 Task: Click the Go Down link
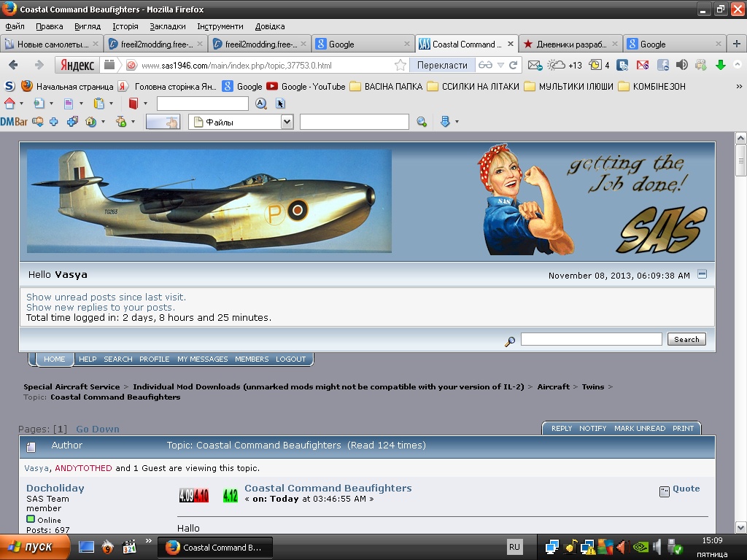click(98, 429)
